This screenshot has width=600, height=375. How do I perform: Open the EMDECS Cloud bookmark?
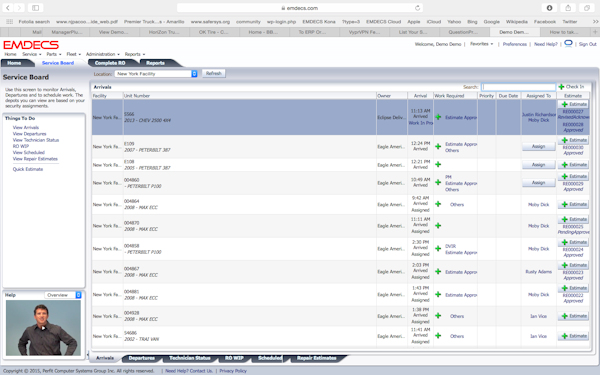[383, 22]
